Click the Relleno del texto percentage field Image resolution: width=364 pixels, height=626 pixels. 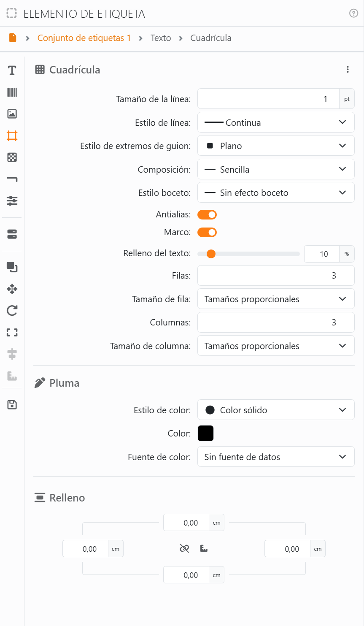(322, 254)
